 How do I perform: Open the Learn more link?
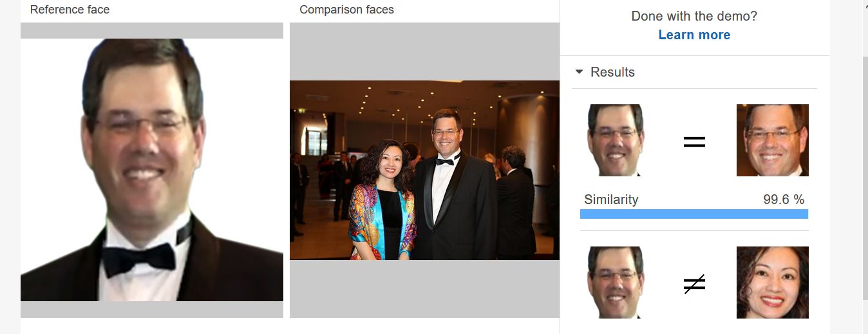click(694, 35)
